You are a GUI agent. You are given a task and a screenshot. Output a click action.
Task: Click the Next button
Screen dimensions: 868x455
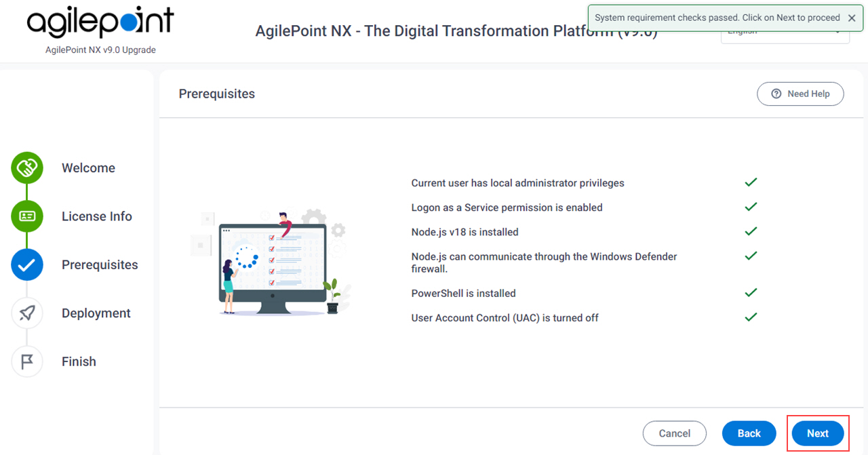point(817,433)
